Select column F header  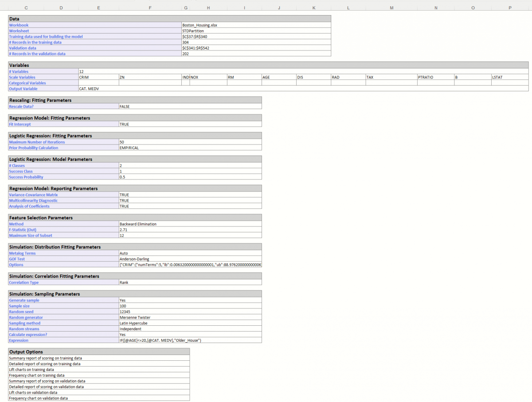point(150,8)
